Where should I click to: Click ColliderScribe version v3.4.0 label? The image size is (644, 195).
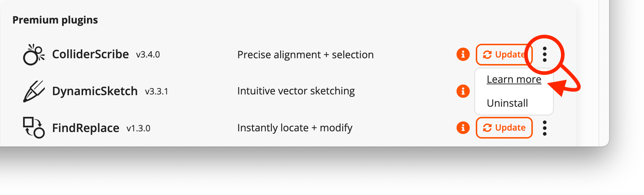pos(148,55)
